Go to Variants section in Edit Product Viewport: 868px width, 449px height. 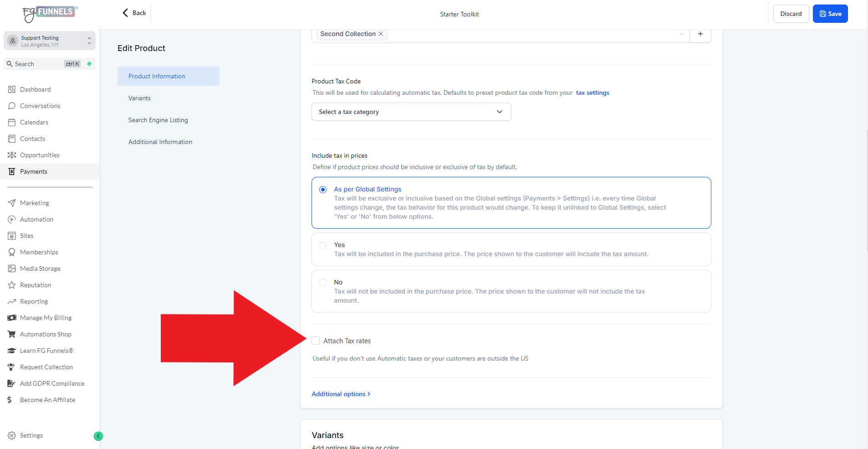click(139, 98)
